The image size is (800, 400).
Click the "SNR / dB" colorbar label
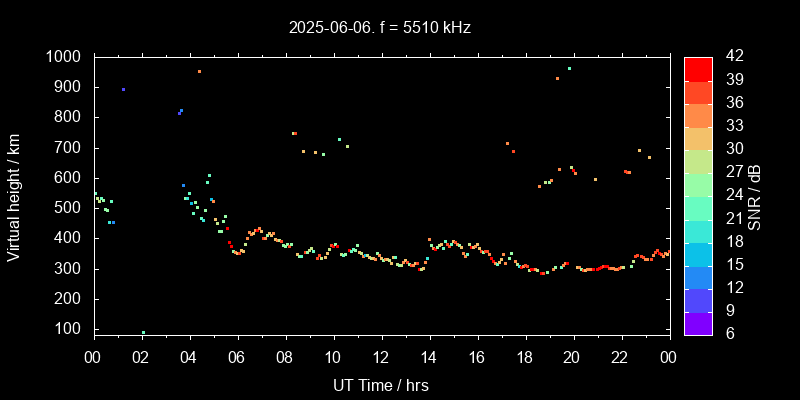(x=757, y=195)
